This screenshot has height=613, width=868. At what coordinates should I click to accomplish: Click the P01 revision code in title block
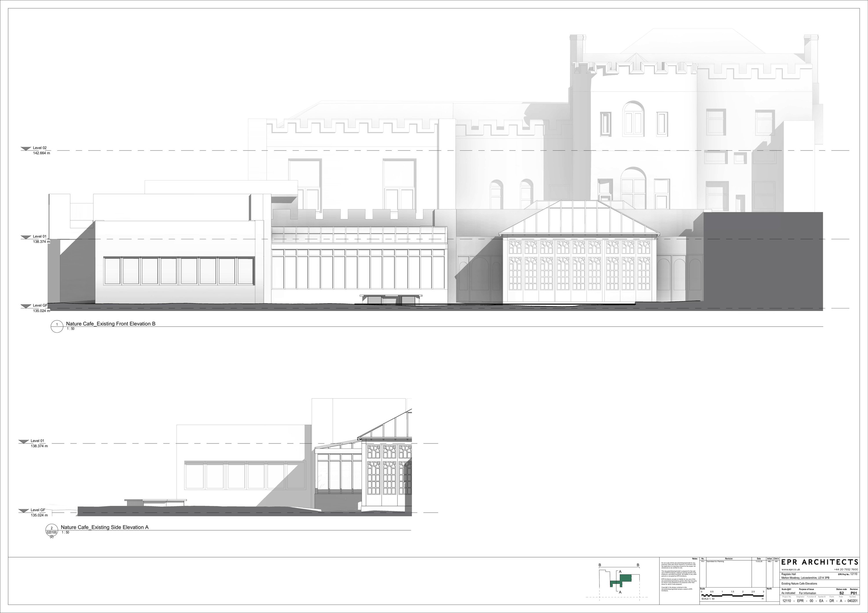click(854, 593)
